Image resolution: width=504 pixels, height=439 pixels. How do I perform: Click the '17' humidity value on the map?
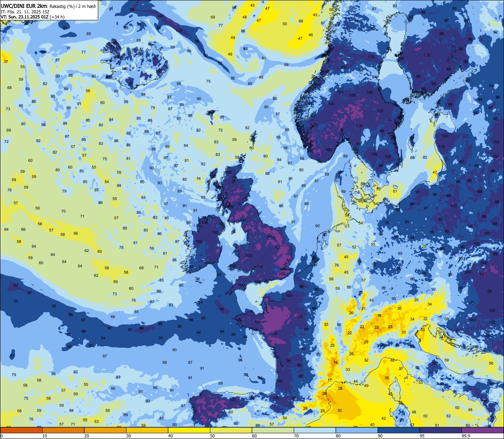330,380
